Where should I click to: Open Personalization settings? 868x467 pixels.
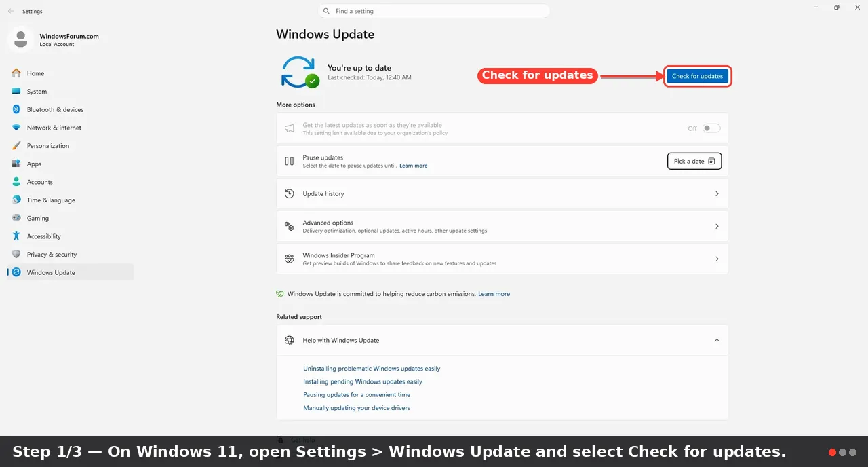(x=70, y=145)
